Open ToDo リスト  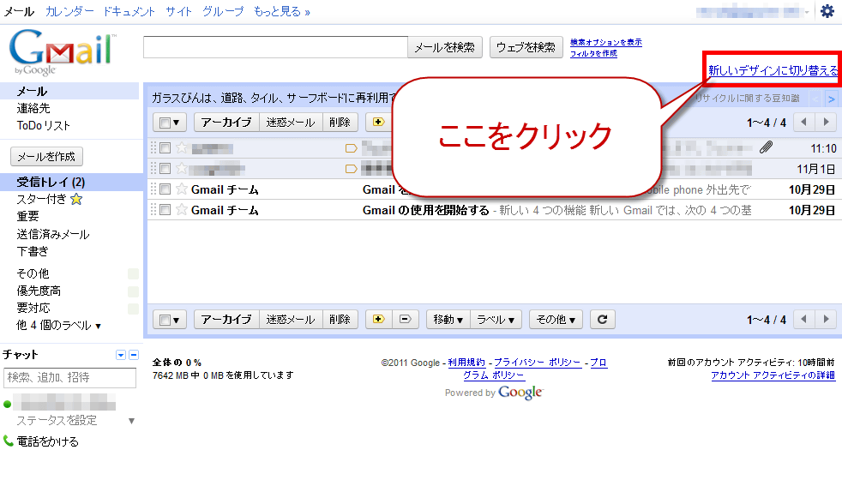[x=44, y=126]
